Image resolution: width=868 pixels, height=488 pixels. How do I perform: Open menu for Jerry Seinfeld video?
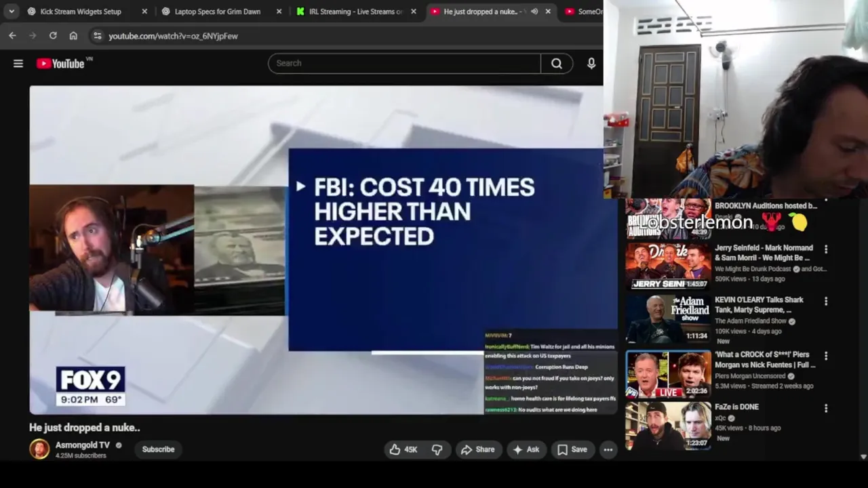pyautogui.click(x=826, y=249)
